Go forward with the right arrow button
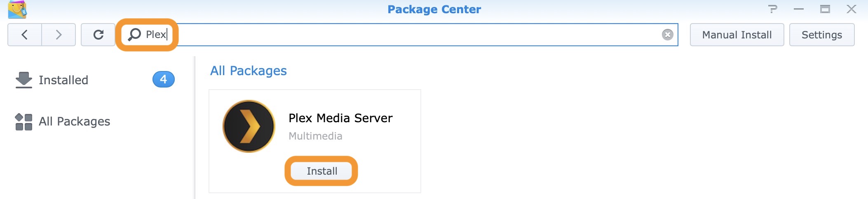The width and height of the screenshot is (868, 199). [59, 35]
